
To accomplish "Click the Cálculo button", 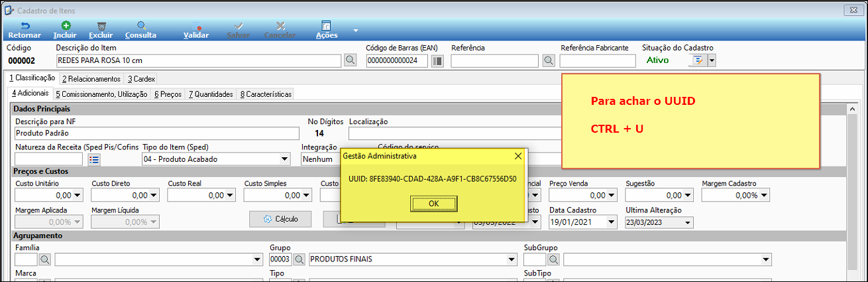I will (281, 219).
